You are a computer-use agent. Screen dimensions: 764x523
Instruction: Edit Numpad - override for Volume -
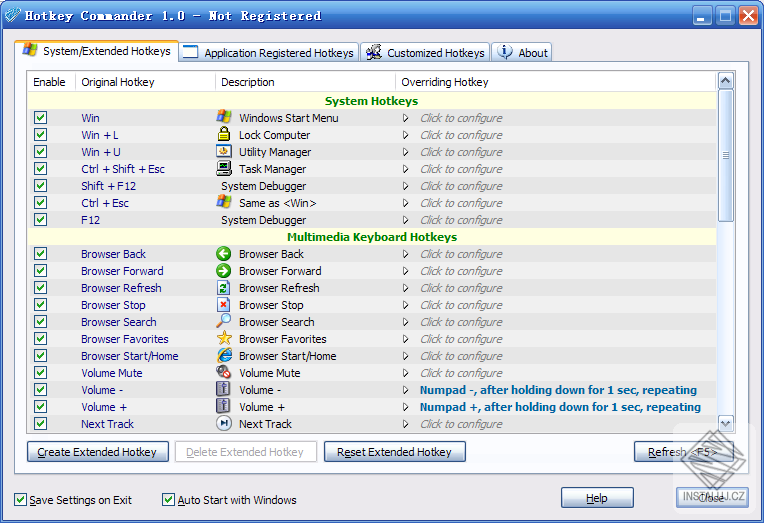(x=558, y=390)
